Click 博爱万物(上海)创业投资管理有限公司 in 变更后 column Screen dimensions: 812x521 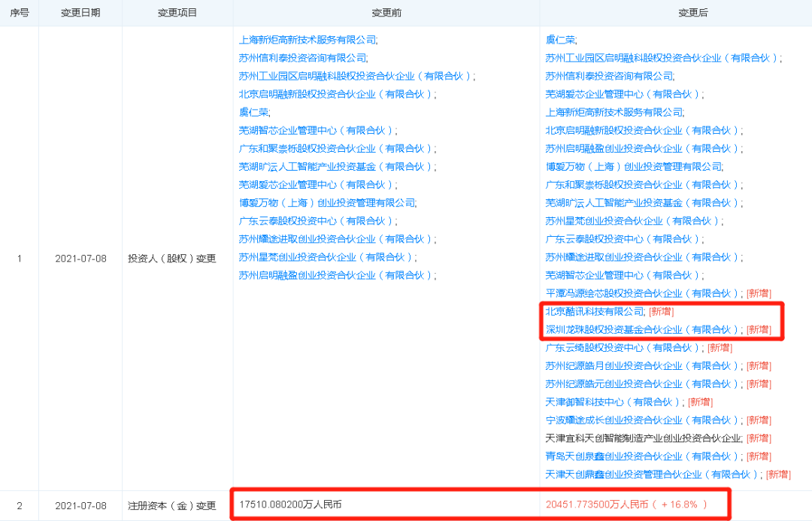click(633, 166)
